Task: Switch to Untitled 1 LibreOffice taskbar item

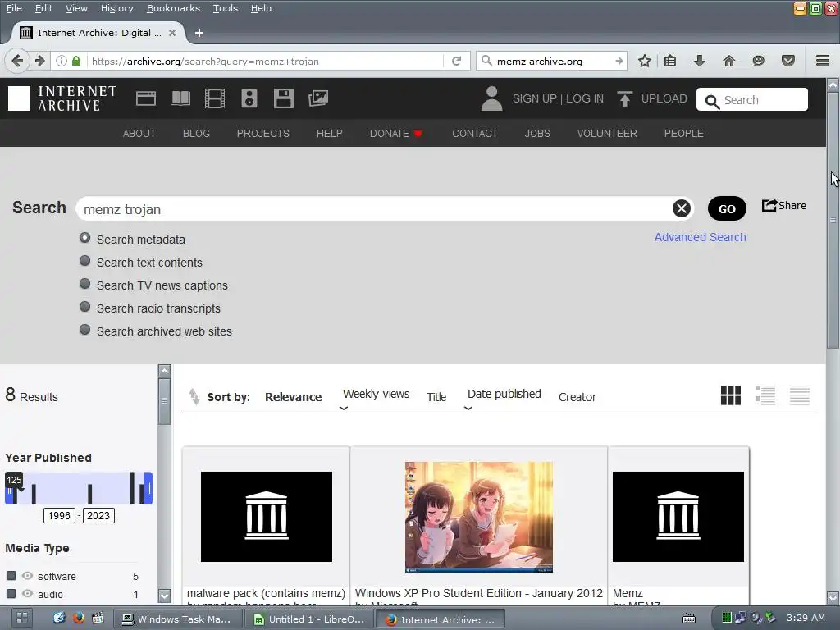Action: pos(309,619)
